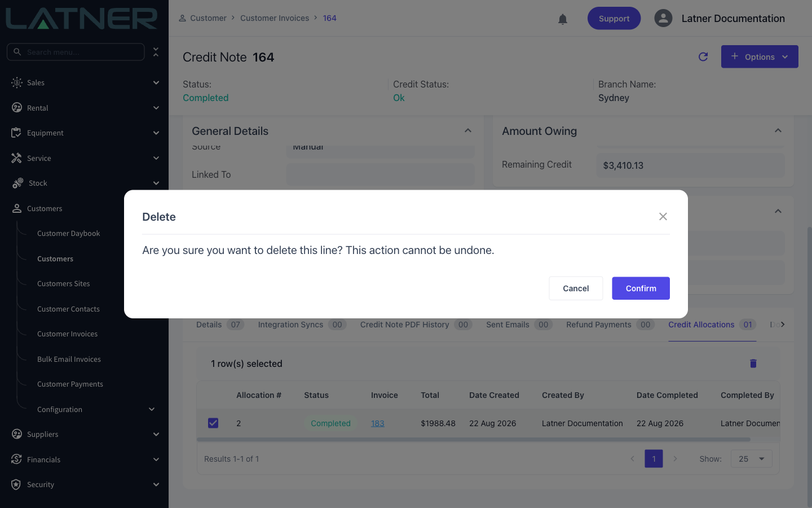Click the Financials sidebar icon
This screenshot has width=812, height=508.
[16, 459]
